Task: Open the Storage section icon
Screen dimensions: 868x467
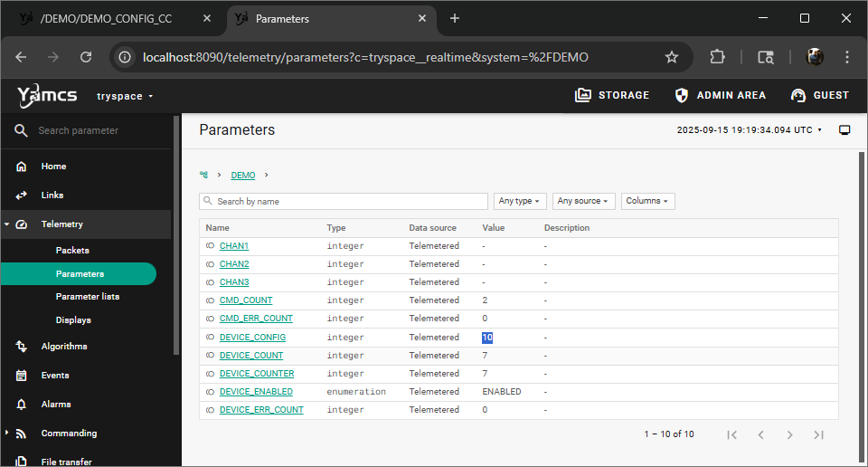Action: click(583, 95)
